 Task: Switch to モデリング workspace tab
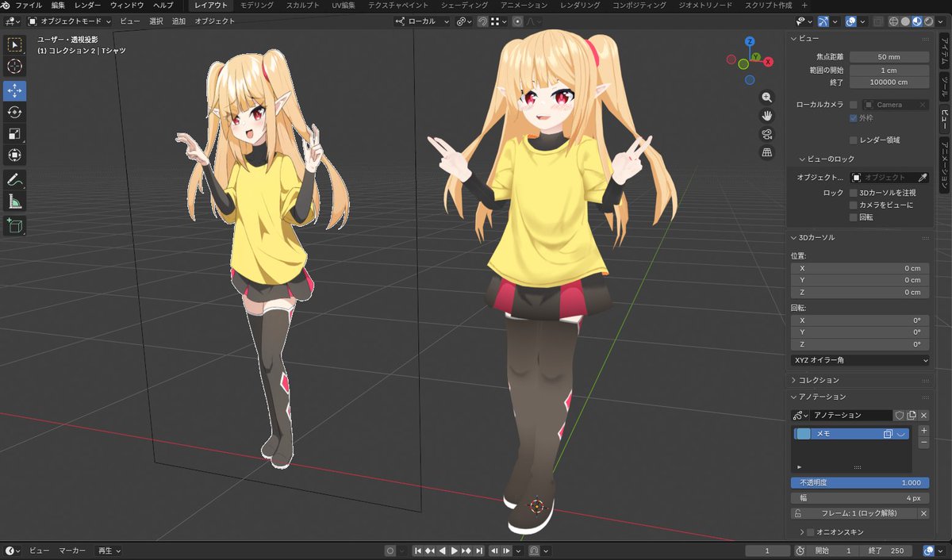click(257, 6)
